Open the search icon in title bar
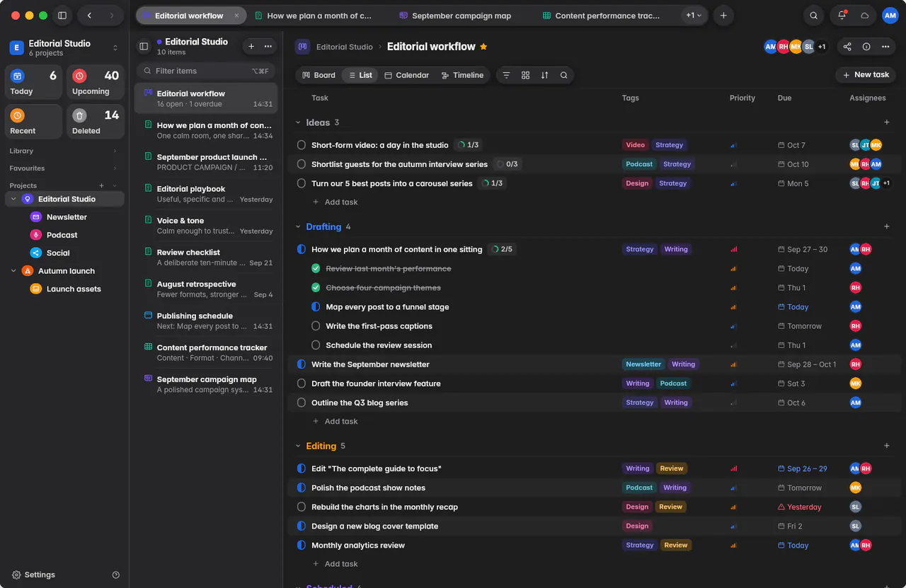Viewport: 906px width, 588px height. point(814,16)
